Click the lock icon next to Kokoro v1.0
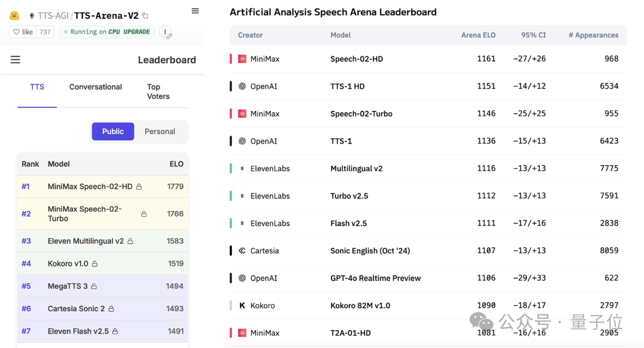Screen dimensions: 644x348 click(x=95, y=264)
